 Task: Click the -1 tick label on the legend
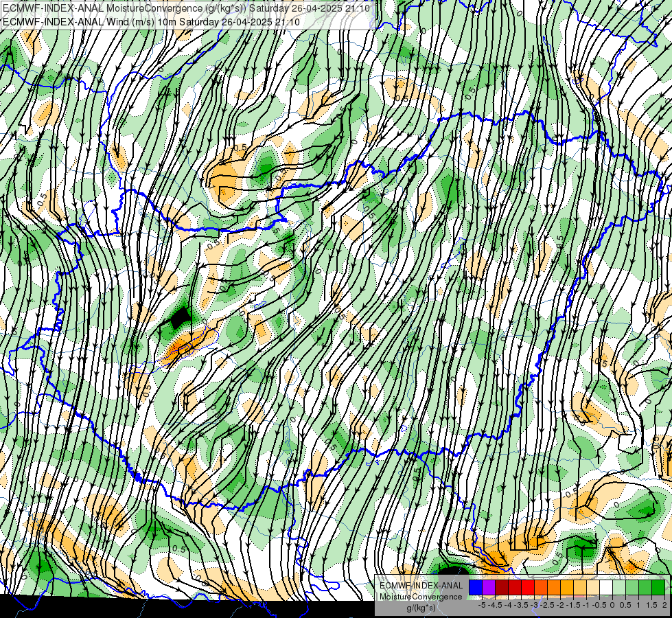586,605
